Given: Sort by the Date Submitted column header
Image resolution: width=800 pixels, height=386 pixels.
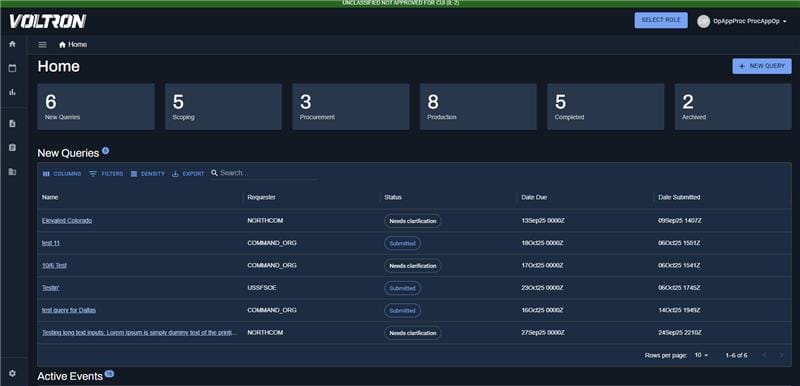Looking at the screenshot, I should [679, 197].
